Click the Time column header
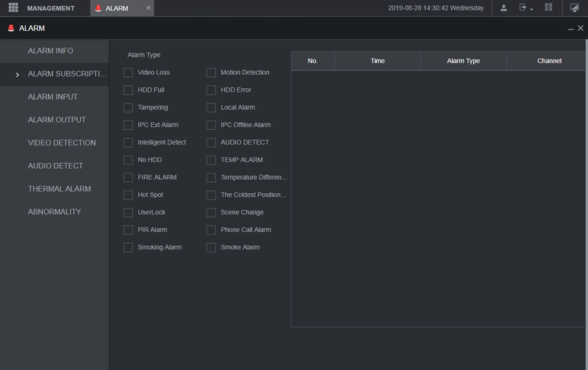The height and width of the screenshot is (370, 588). tap(378, 61)
